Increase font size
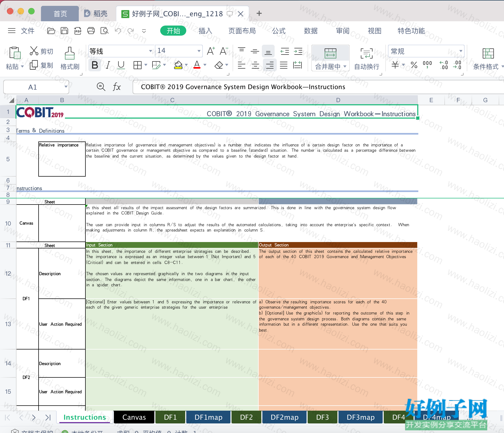 pos(211,51)
